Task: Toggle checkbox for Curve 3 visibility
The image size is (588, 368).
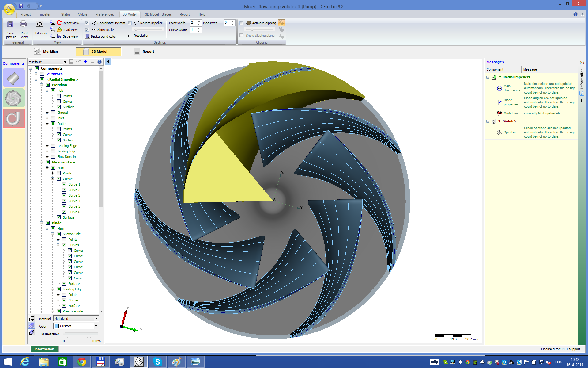Action: pyautogui.click(x=64, y=195)
